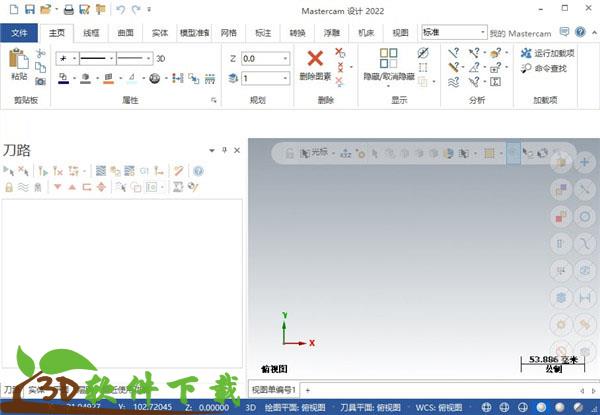600x415 pixels.
Task: Toggle the 3D construction mode in attributes
Action: [161, 59]
